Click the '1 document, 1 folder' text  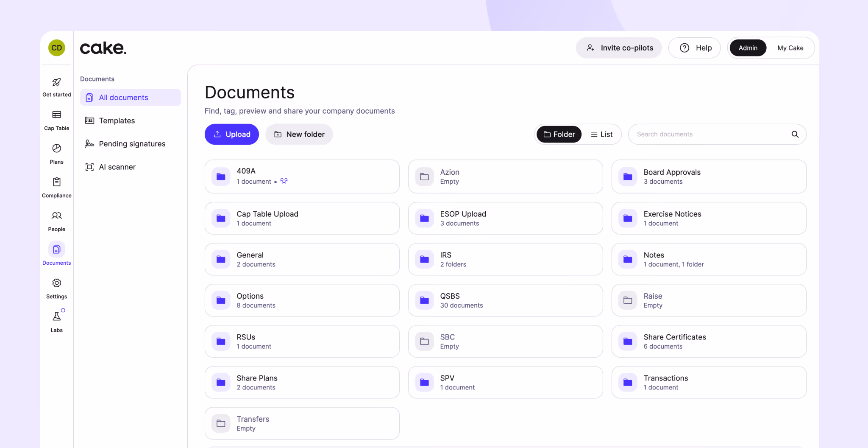point(674,264)
